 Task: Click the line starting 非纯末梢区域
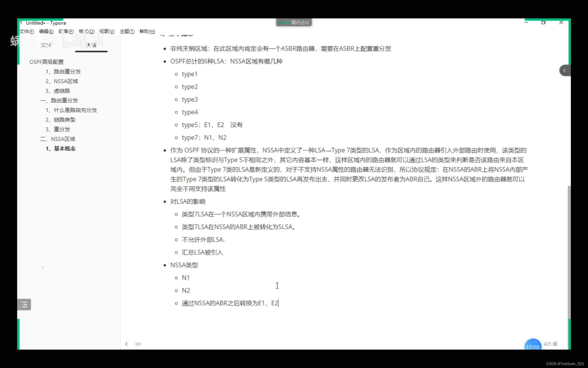[x=281, y=49]
